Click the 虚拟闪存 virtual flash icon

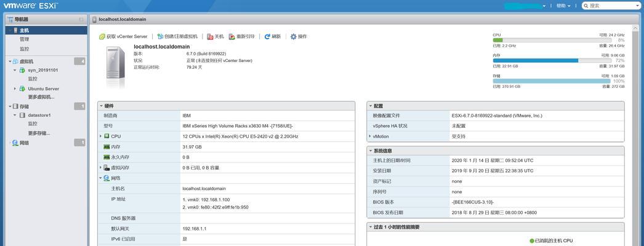click(x=107, y=168)
